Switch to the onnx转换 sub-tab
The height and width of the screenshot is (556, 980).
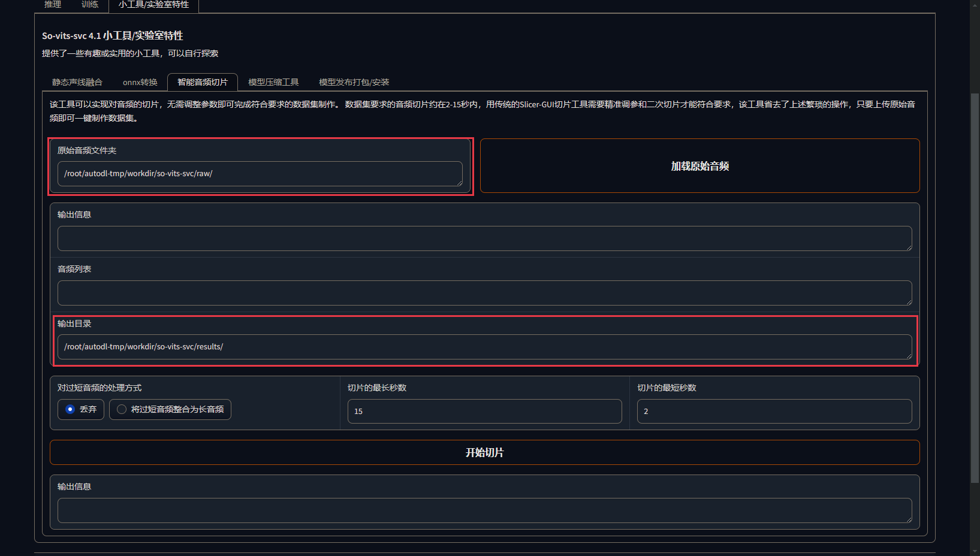click(140, 82)
